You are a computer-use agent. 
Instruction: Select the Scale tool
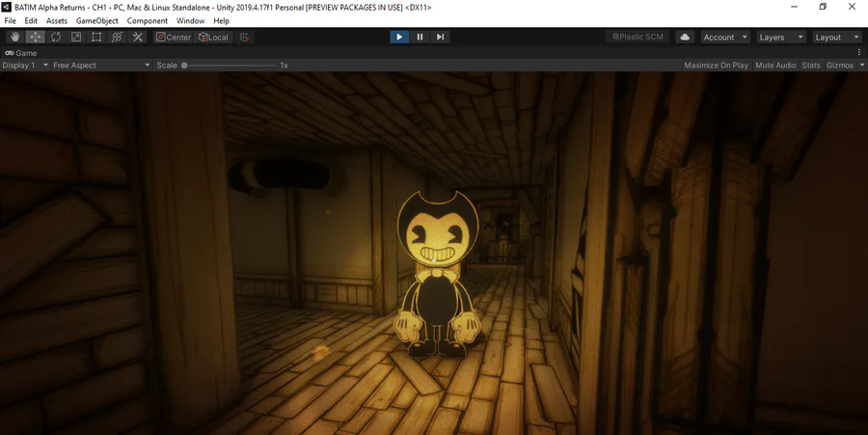(x=76, y=37)
